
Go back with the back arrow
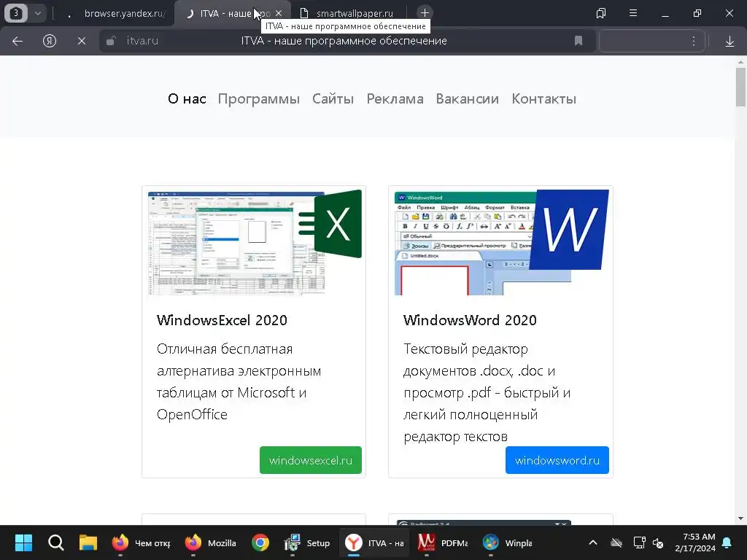[x=18, y=41]
